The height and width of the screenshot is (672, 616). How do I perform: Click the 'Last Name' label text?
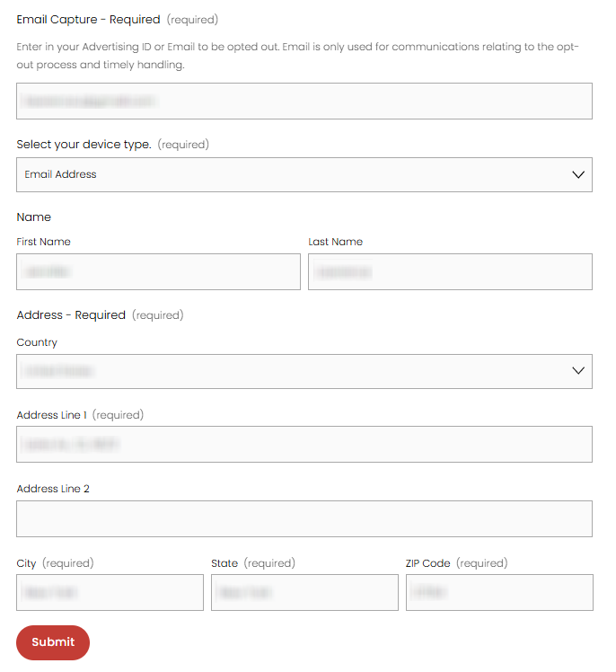tap(335, 242)
